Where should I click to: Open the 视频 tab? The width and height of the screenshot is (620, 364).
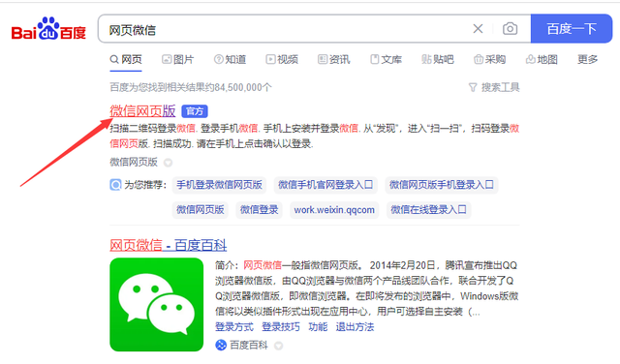(282, 60)
